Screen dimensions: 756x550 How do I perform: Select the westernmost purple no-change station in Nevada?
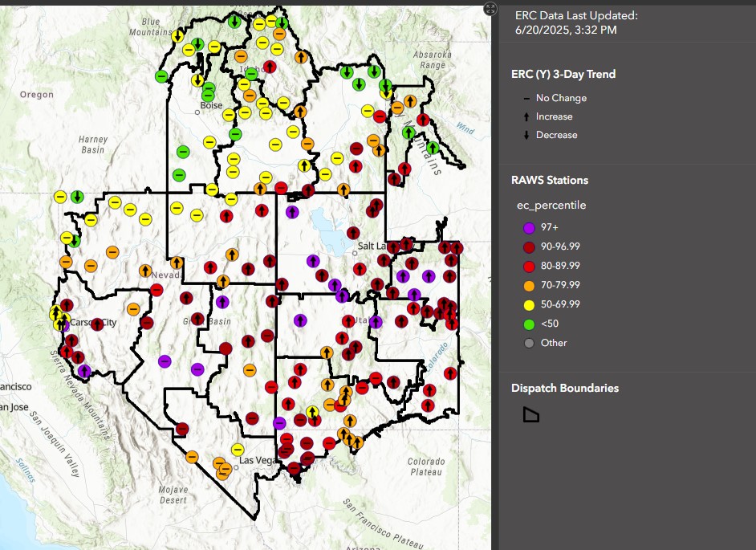coord(165,361)
